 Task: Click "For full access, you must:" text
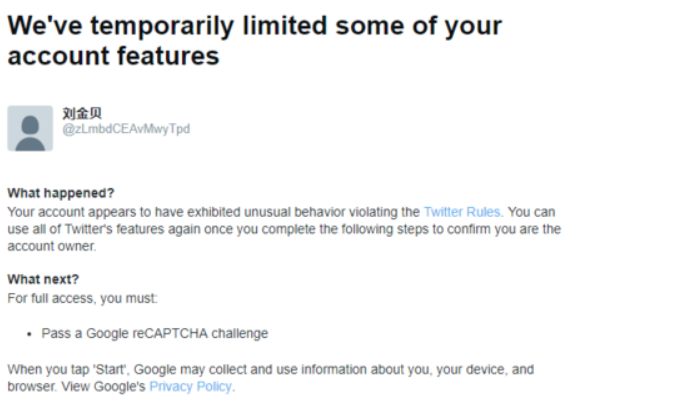pos(83,298)
